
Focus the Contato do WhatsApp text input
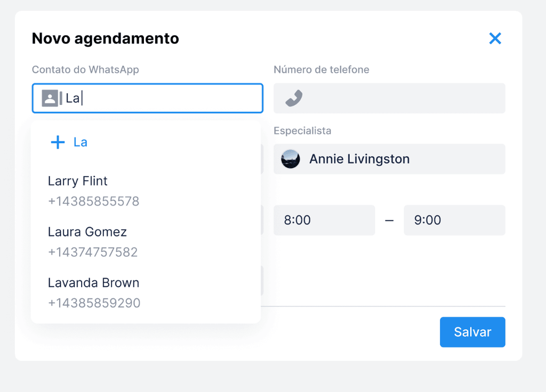pos(160,98)
